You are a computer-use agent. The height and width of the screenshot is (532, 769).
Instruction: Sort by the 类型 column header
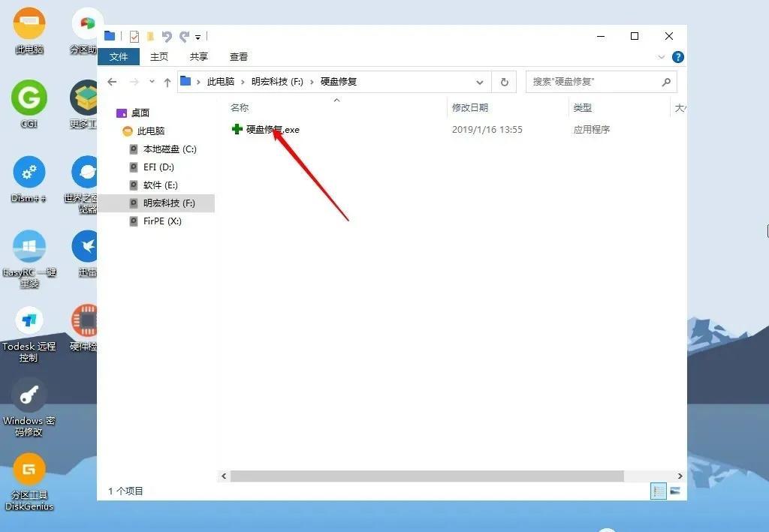coord(582,108)
